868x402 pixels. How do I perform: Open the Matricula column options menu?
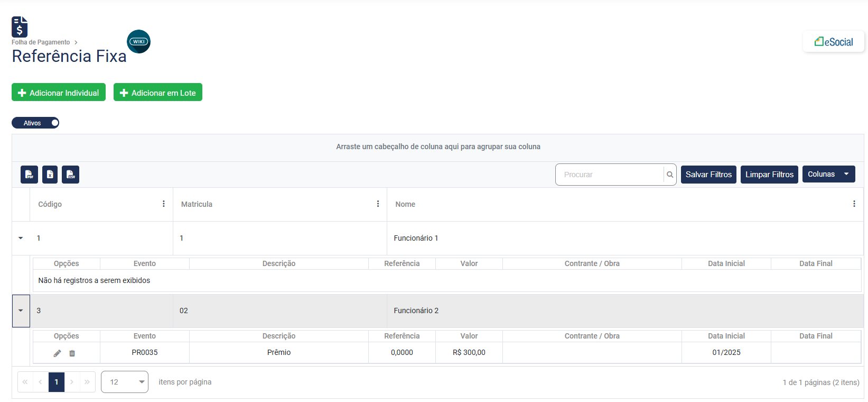pyautogui.click(x=378, y=204)
